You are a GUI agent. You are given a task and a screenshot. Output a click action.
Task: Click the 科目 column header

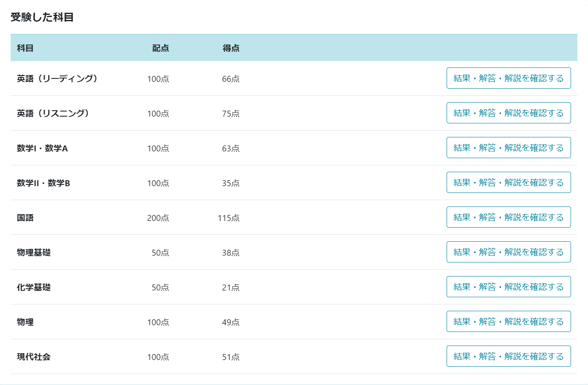pyautogui.click(x=25, y=48)
